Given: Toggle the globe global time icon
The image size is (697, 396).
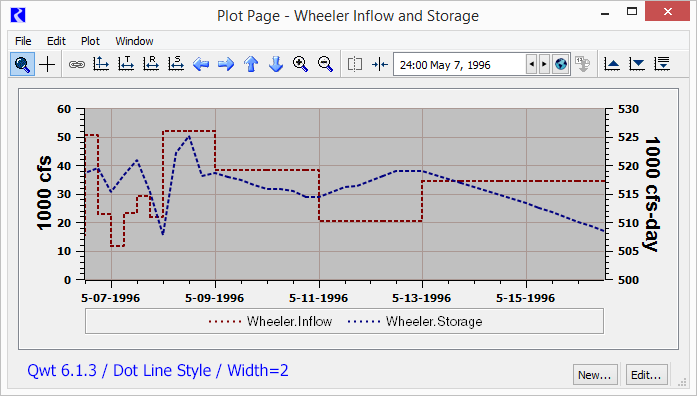Looking at the screenshot, I should [561, 64].
